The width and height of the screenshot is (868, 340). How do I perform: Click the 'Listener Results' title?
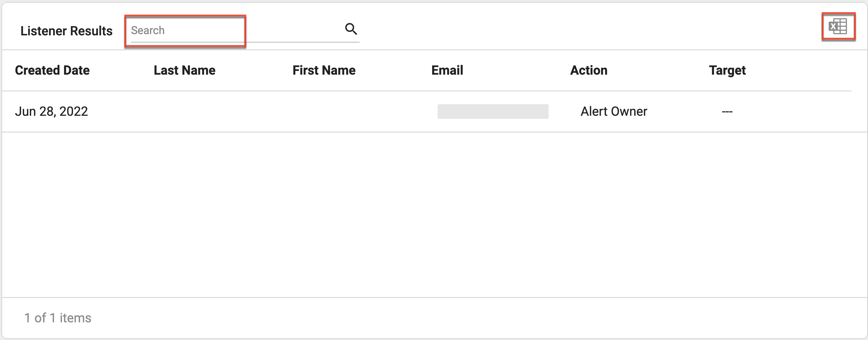coord(66,31)
